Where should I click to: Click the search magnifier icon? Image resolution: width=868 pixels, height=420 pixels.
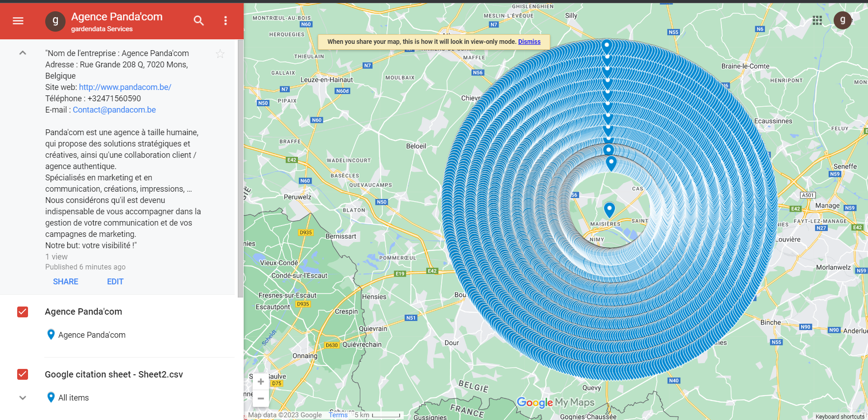(x=199, y=21)
